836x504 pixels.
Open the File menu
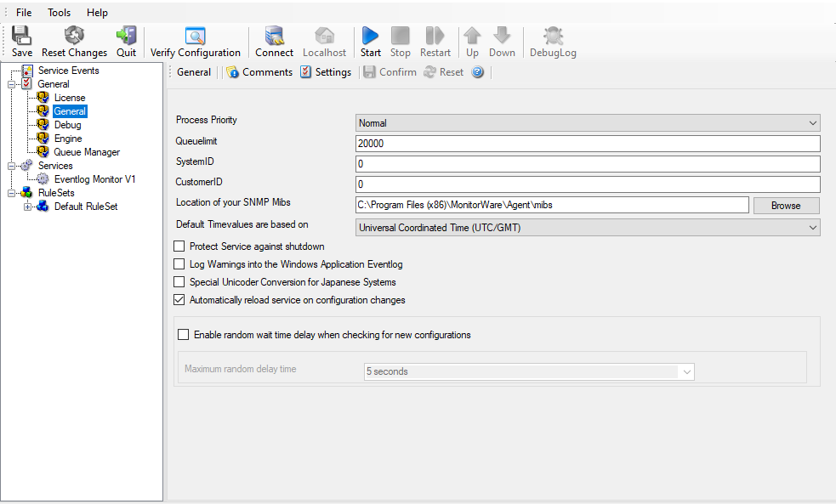click(x=24, y=13)
